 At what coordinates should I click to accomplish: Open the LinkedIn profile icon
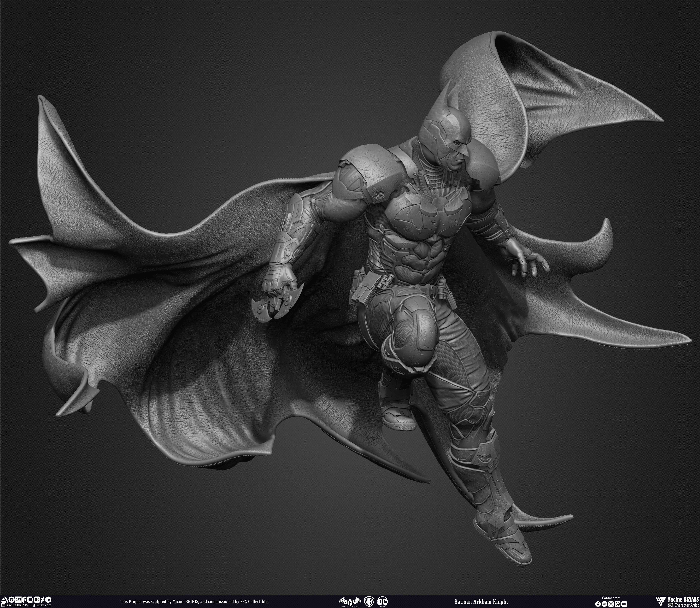pos(48,600)
